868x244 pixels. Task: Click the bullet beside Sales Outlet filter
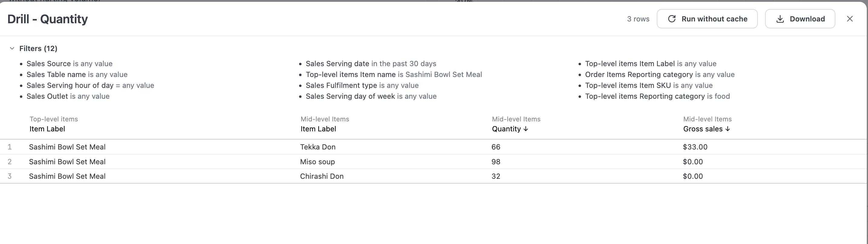(x=21, y=96)
